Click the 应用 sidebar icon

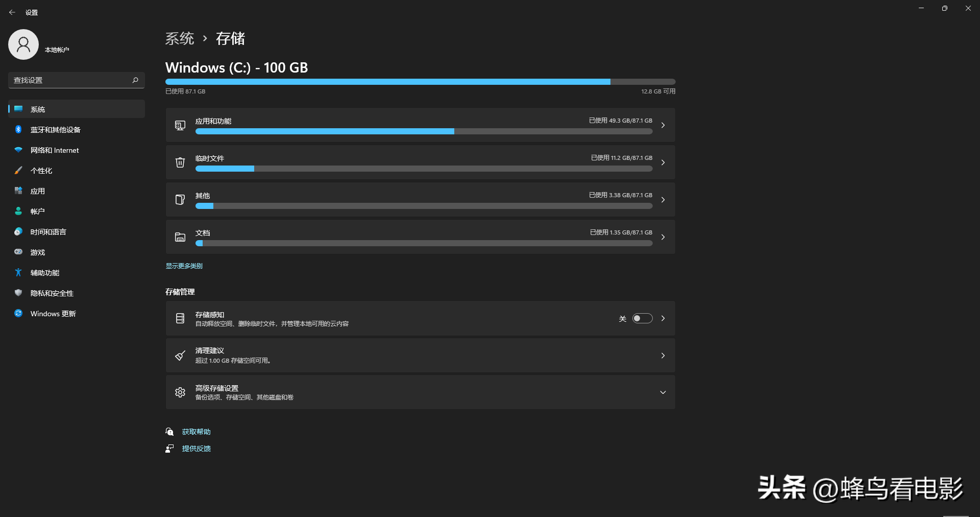(x=18, y=191)
